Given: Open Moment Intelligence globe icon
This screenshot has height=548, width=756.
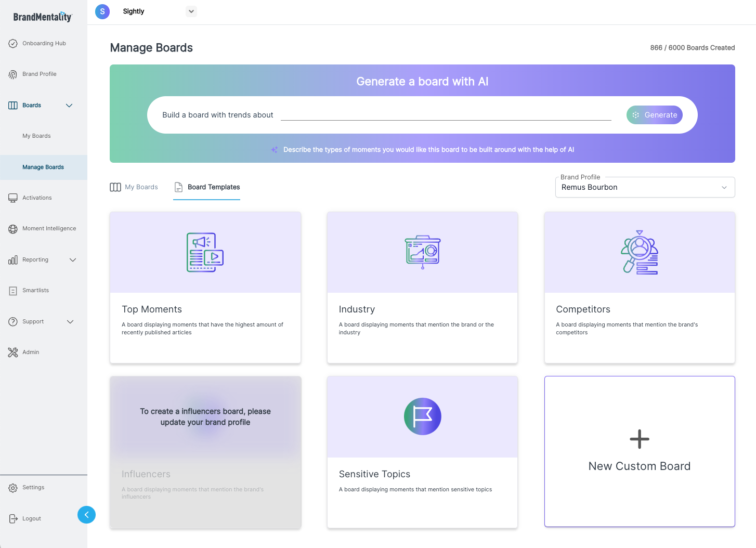Looking at the screenshot, I should [13, 229].
